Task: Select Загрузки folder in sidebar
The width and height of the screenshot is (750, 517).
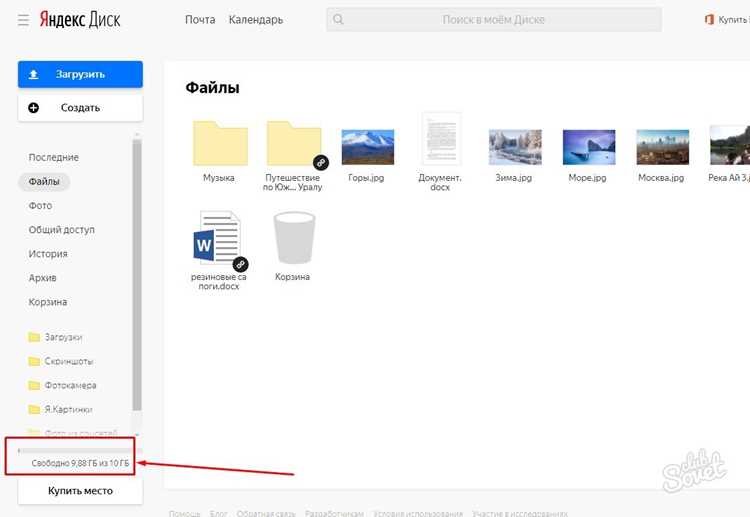Action: (55, 337)
